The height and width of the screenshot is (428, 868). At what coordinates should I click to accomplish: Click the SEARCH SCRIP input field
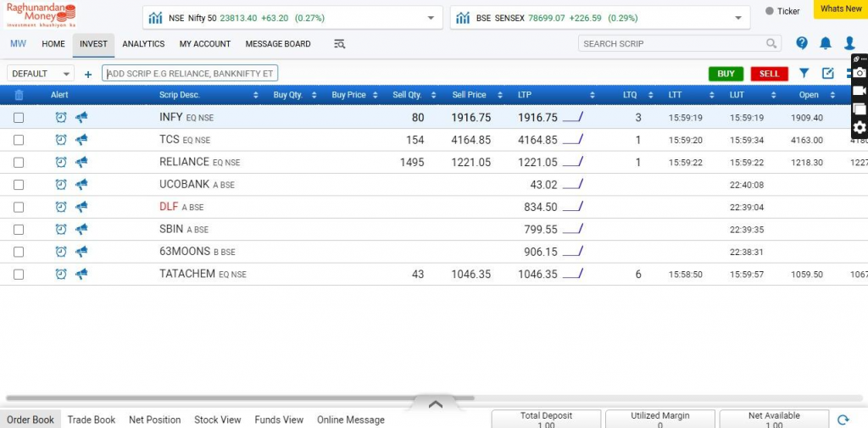pyautogui.click(x=672, y=43)
